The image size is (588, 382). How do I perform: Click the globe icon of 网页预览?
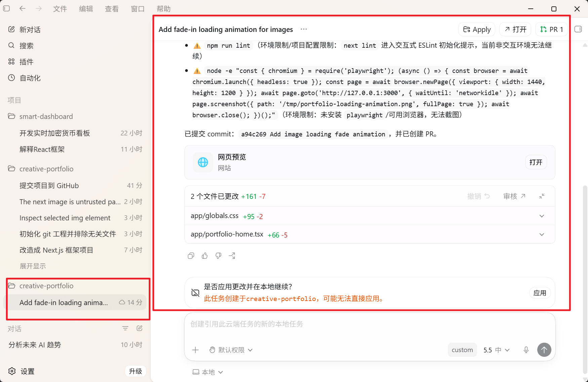pos(203,162)
